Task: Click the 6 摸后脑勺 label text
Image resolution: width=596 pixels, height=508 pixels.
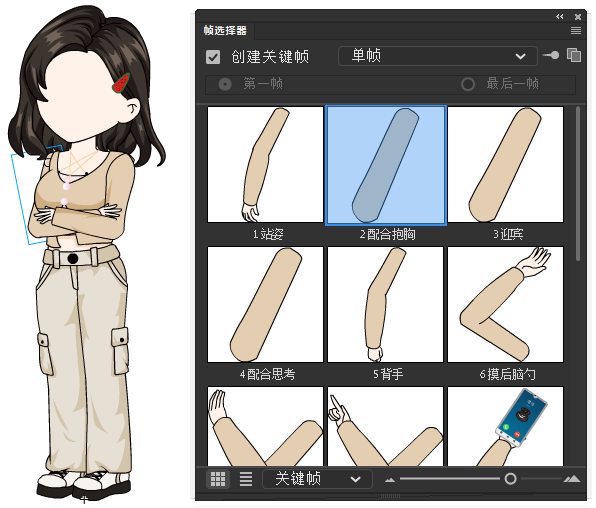Action: [507, 374]
